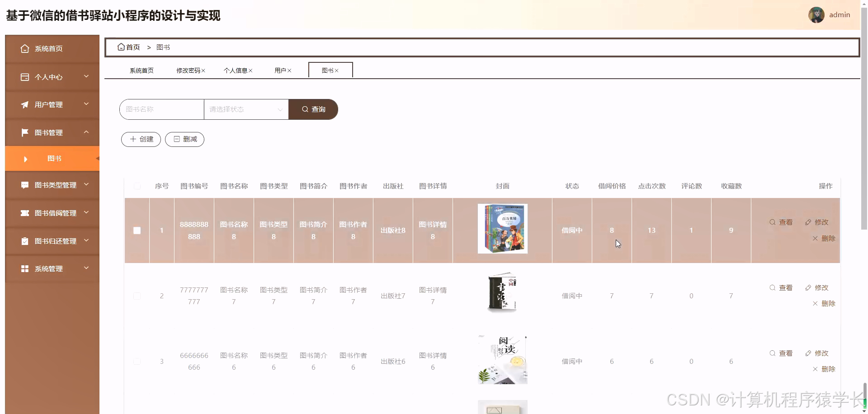
Task: Click the 首页 breadcrumb link
Action: tap(133, 47)
